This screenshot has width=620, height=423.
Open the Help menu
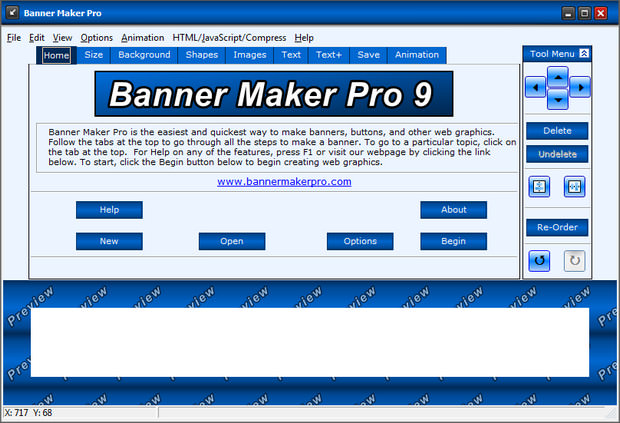coord(304,38)
